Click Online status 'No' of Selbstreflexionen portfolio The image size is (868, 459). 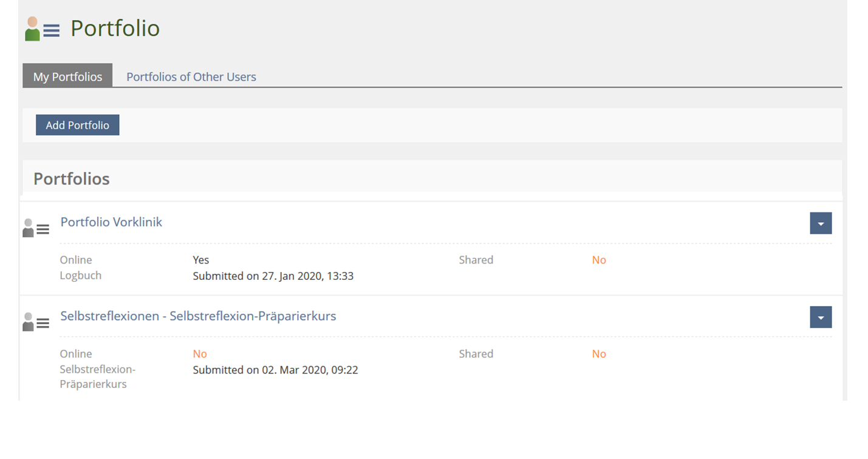coord(200,354)
